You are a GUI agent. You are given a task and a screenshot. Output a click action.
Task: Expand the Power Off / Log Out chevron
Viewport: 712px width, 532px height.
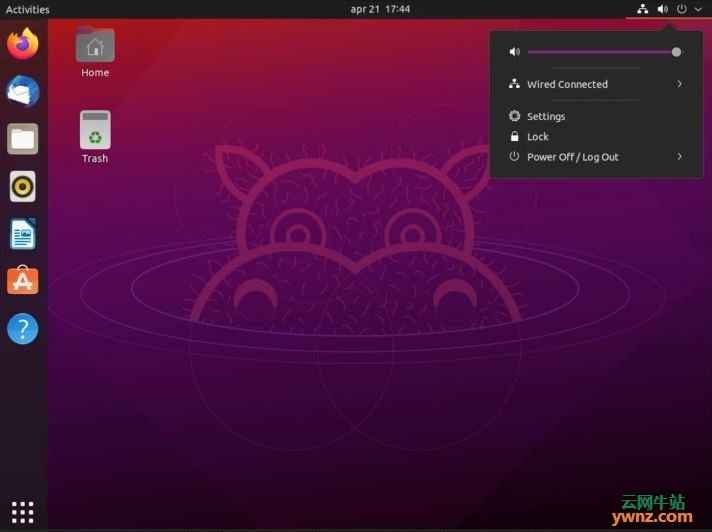[679, 157]
